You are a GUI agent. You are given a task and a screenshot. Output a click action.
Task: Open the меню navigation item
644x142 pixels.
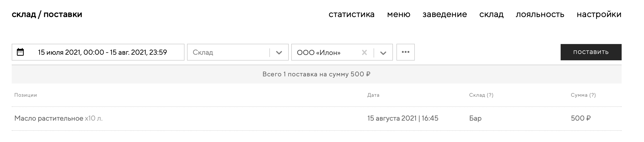click(398, 14)
